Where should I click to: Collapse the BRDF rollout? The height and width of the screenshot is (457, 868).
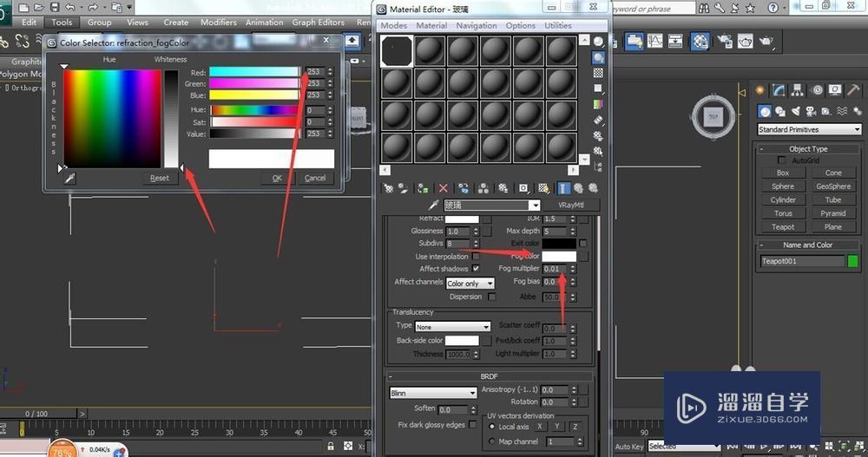pos(489,376)
